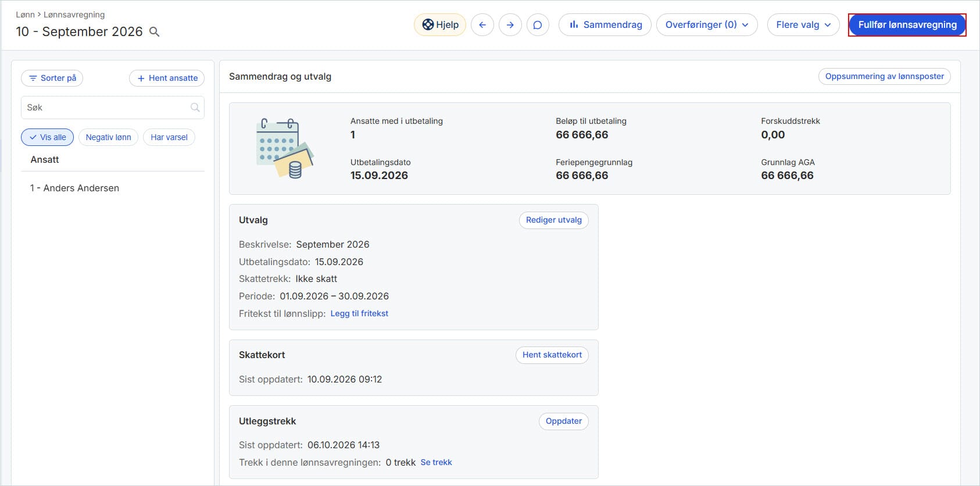
Task: Expand the Flere valg dropdown
Action: tap(803, 25)
